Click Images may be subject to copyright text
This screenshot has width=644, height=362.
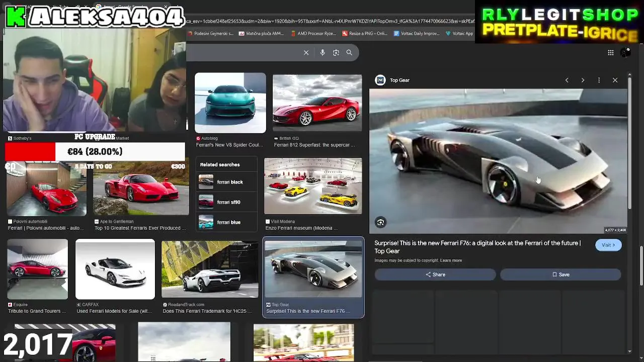point(407,260)
